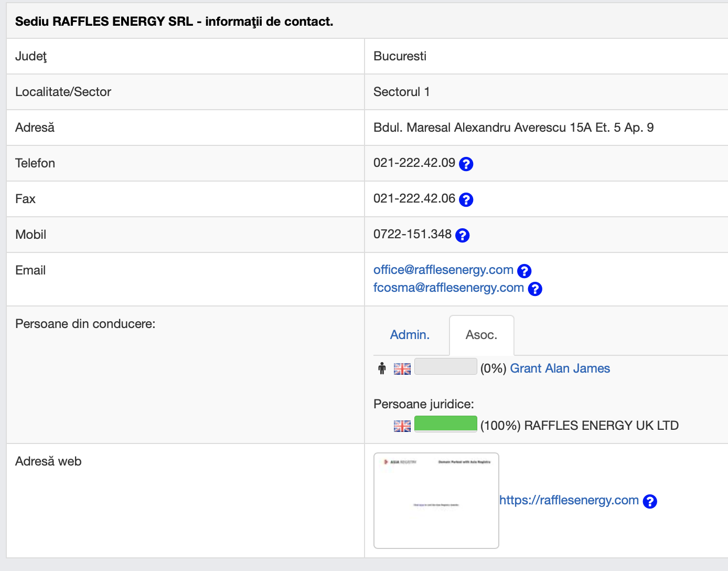
Task: Click the phone number 021-222.42.09
Action: [x=414, y=163]
